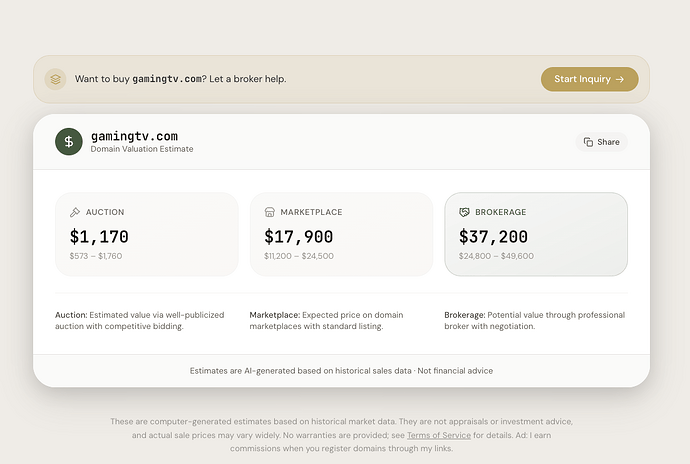Click the AI-generated estimates disclaimer line
The width and height of the screenshot is (690, 464).
click(341, 371)
